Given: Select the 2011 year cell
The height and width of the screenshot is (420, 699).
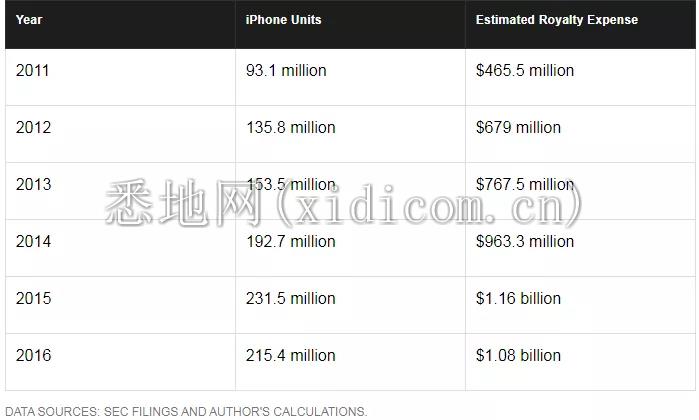Looking at the screenshot, I should 120,77.
